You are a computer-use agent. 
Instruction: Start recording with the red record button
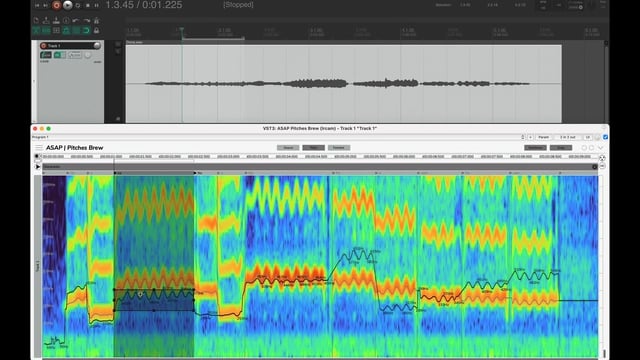(x=56, y=5)
